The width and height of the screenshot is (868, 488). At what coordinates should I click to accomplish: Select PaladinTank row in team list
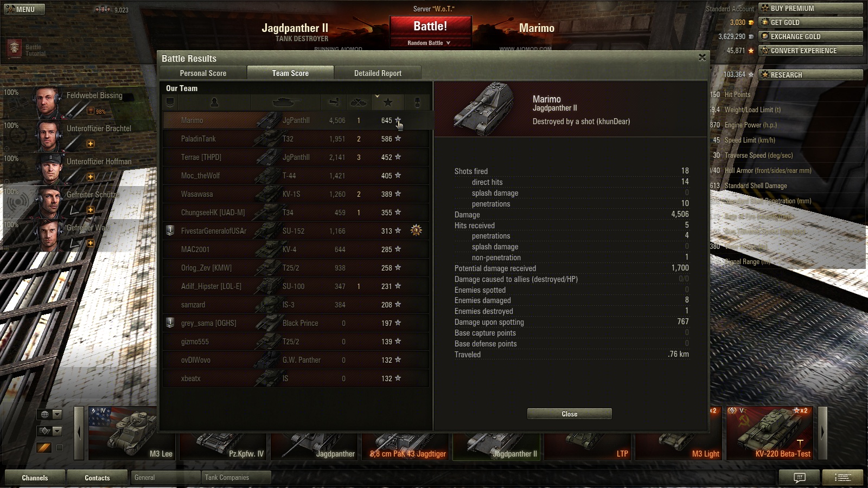click(x=296, y=139)
